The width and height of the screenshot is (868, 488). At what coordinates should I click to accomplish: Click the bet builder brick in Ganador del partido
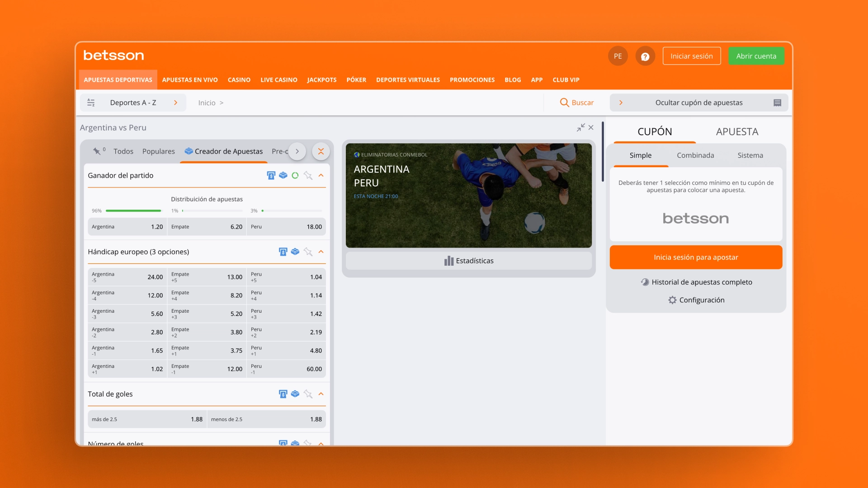pyautogui.click(x=283, y=175)
